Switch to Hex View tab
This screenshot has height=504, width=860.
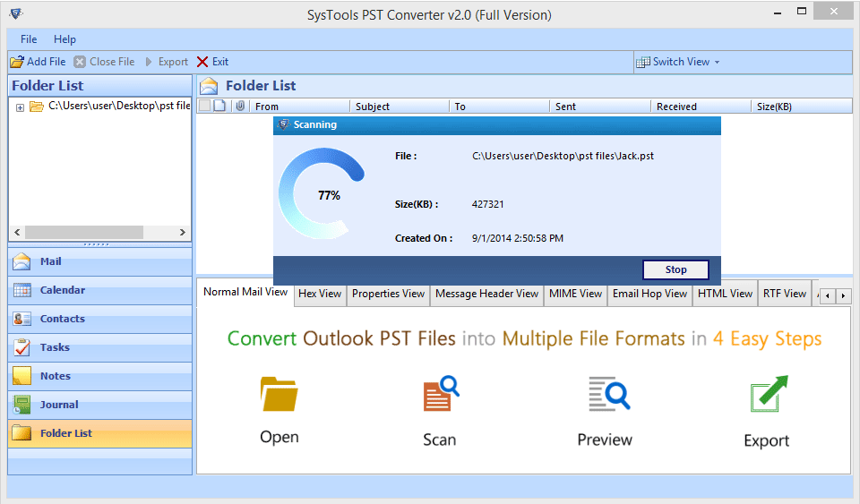pos(320,294)
